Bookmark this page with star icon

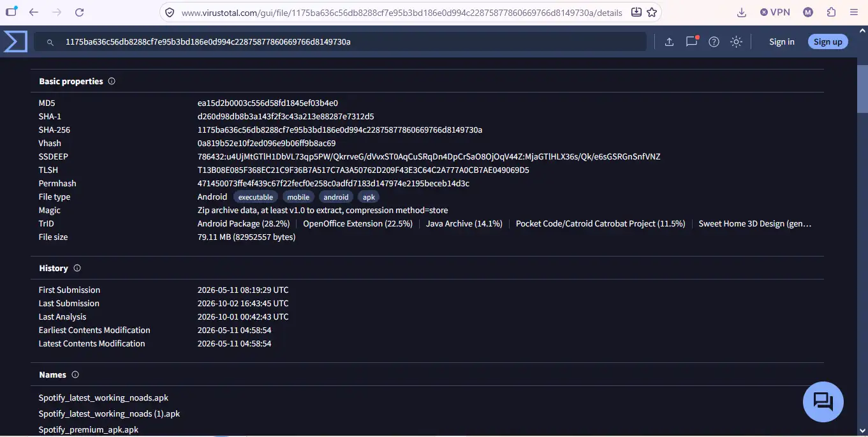pyautogui.click(x=651, y=12)
